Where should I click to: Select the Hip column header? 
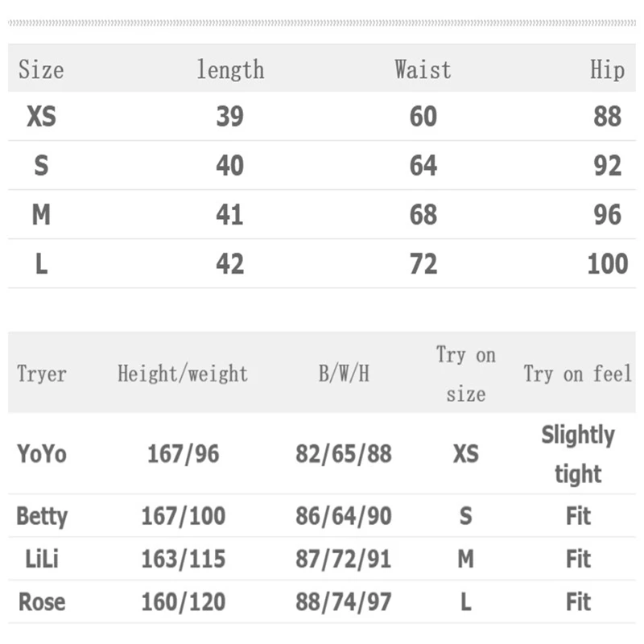[607, 70]
